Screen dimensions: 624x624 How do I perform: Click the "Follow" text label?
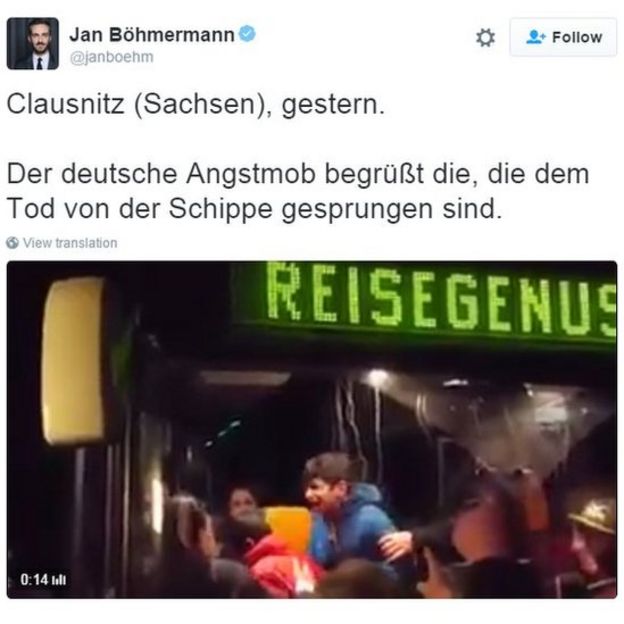[577, 37]
